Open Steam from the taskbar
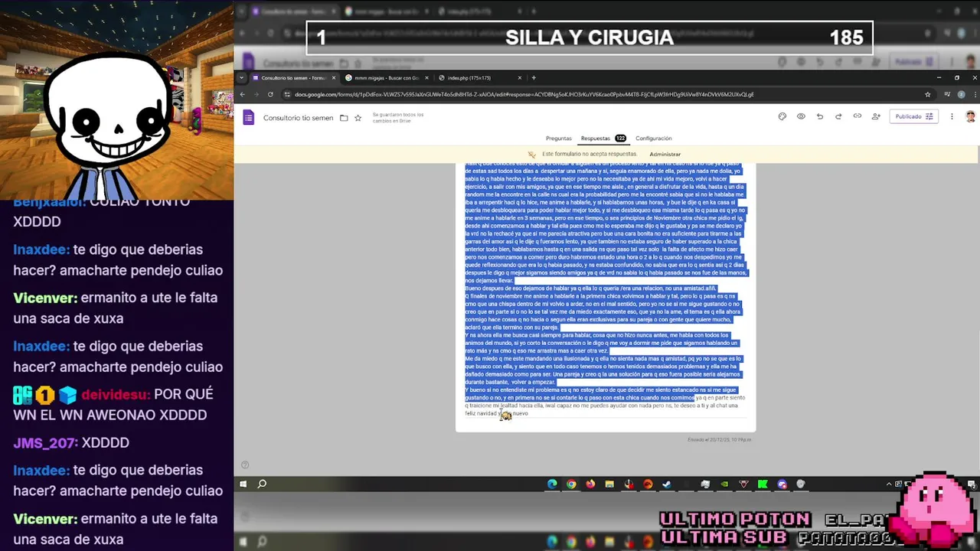Screen dimensions: 980x551 coord(667,484)
